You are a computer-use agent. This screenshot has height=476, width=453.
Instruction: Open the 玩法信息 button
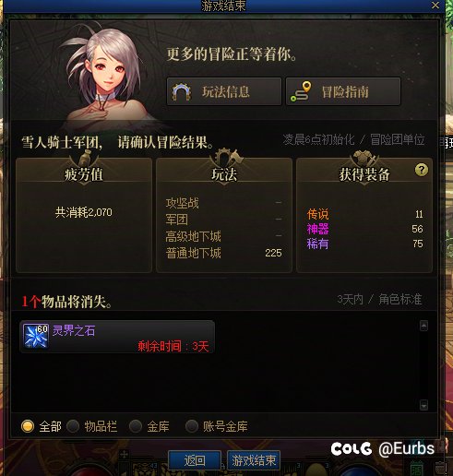coord(224,91)
